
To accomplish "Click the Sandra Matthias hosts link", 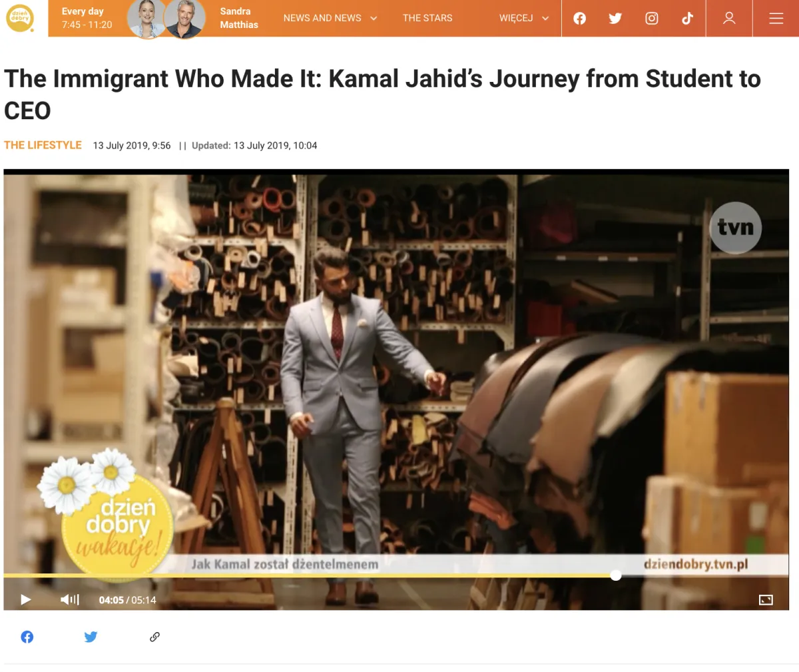I will point(239,18).
